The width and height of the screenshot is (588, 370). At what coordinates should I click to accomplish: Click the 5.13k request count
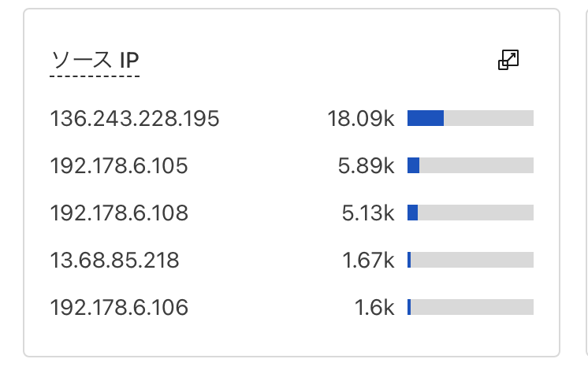368,213
